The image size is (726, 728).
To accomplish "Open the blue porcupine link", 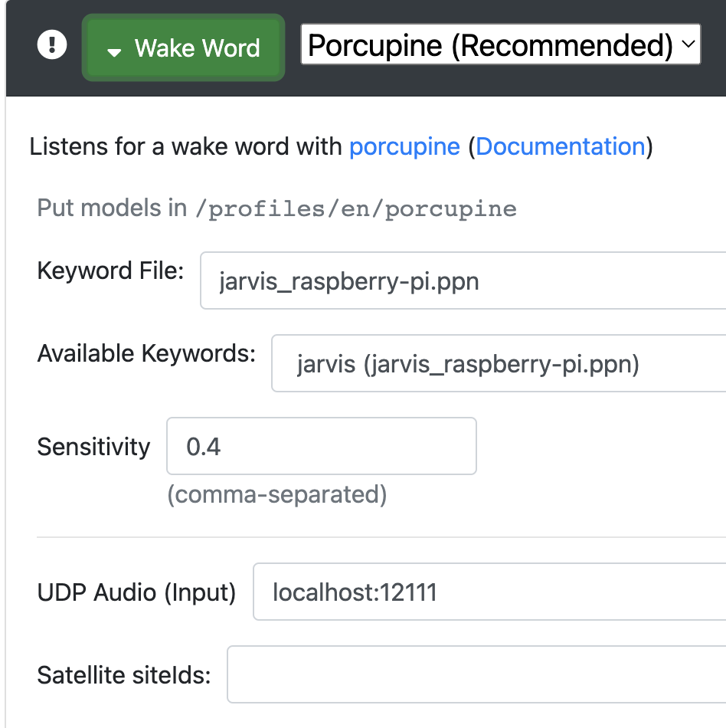I will 404,146.
